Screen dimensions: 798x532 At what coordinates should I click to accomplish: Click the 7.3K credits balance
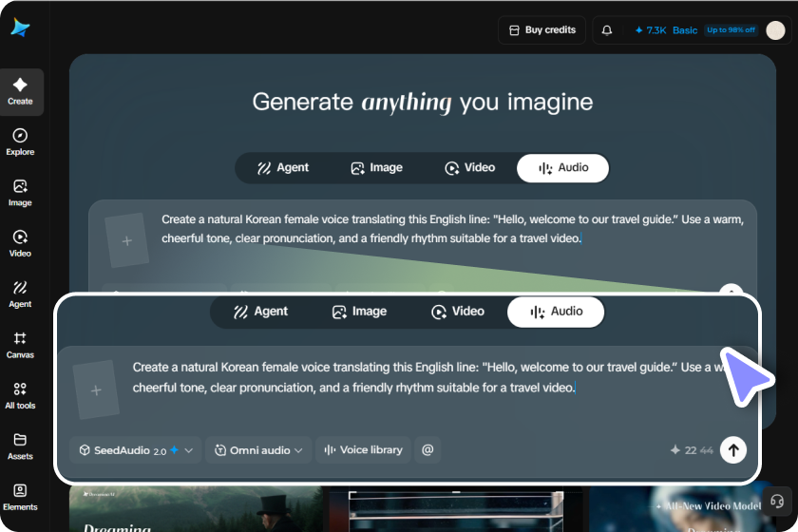[x=651, y=30]
